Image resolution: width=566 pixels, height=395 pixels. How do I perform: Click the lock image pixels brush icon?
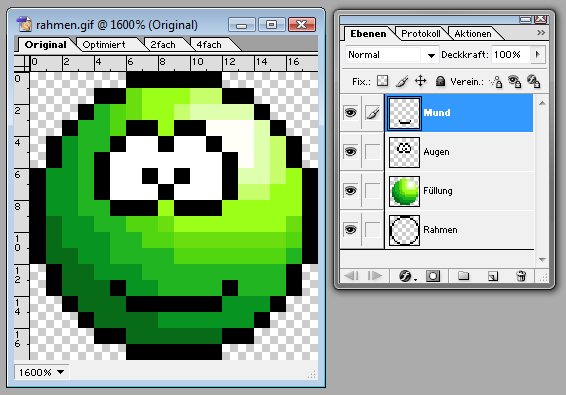pyautogui.click(x=402, y=82)
